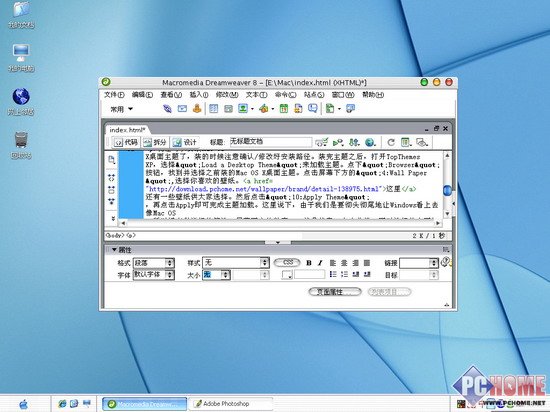550x412 pixels.
Task: Toggle bold formatting button
Action: (309, 263)
